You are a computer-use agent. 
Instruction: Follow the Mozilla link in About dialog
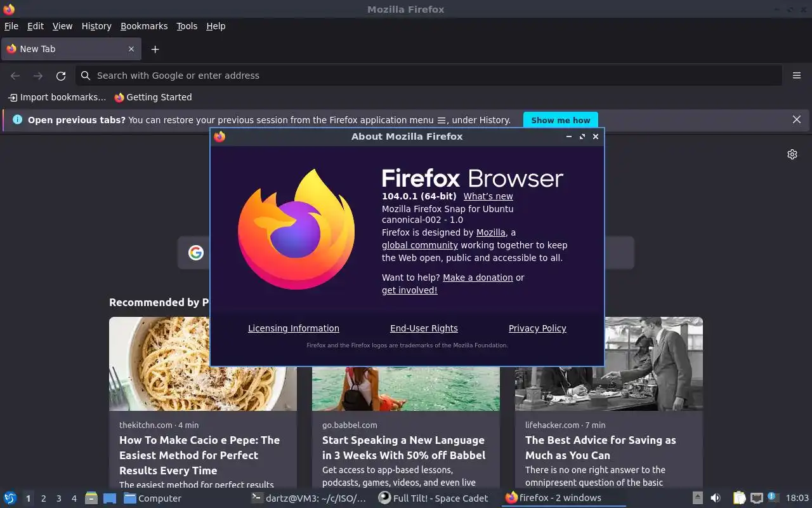[491, 232]
